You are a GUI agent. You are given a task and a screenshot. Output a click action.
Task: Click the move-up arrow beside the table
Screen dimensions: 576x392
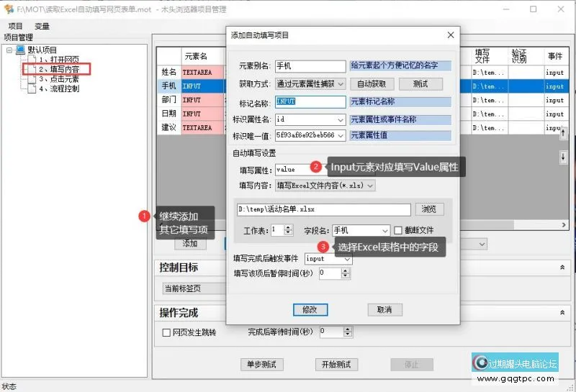pyautogui.click(x=563, y=134)
